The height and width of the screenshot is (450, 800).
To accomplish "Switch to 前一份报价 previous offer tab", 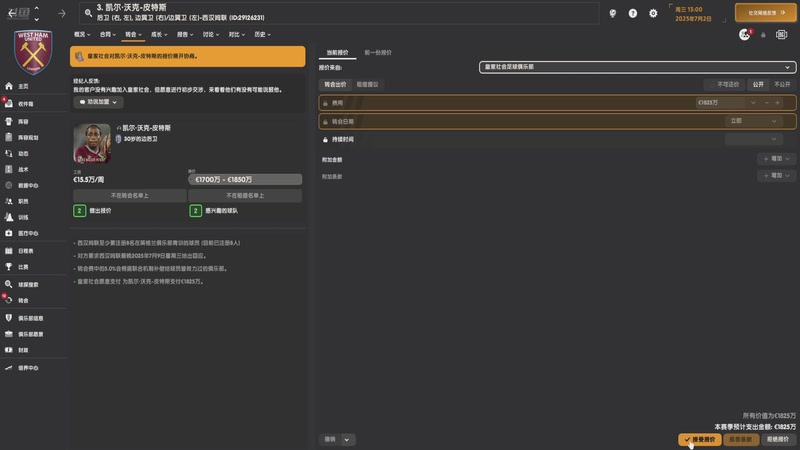I will [378, 53].
